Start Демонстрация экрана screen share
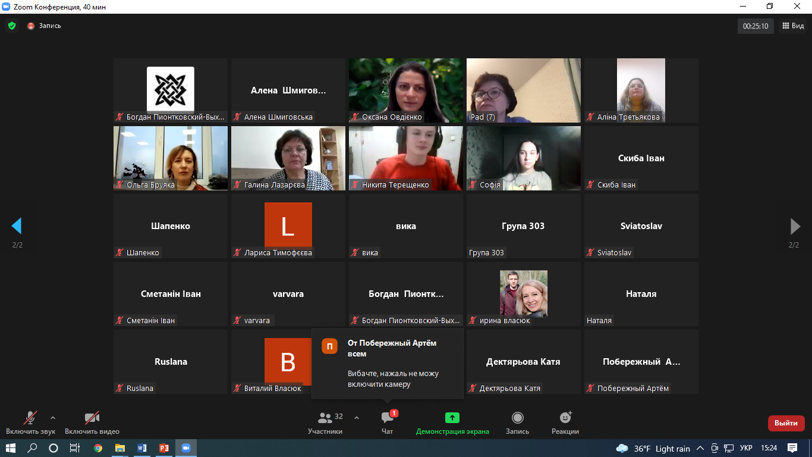Image resolution: width=812 pixels, height=457 pixels. point(452,422)
